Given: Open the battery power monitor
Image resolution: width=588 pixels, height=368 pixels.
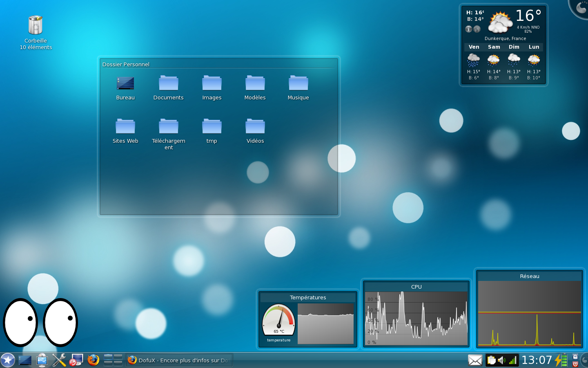Looking at the screenshot, I should tap(561, 360).
